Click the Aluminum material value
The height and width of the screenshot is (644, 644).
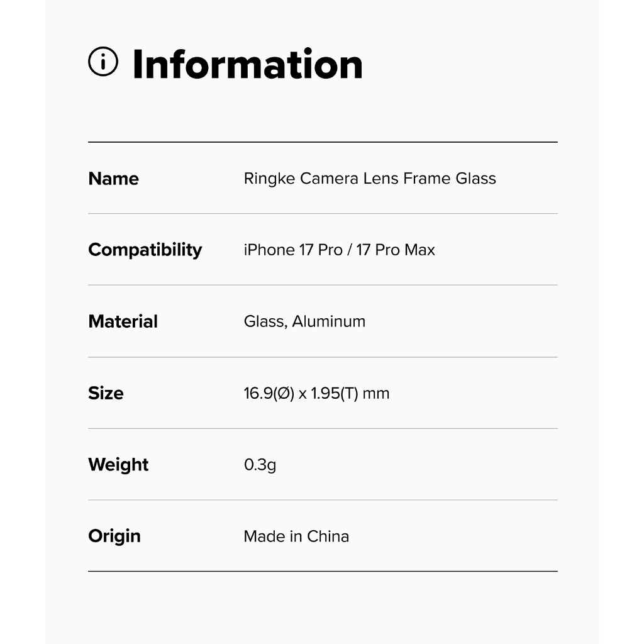328,321
